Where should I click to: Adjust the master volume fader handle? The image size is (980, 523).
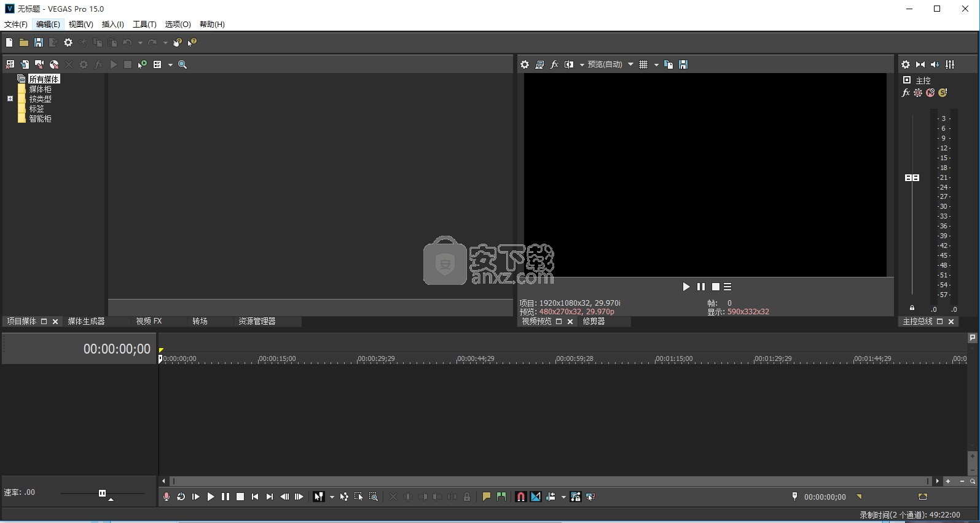tap(912, 177)
